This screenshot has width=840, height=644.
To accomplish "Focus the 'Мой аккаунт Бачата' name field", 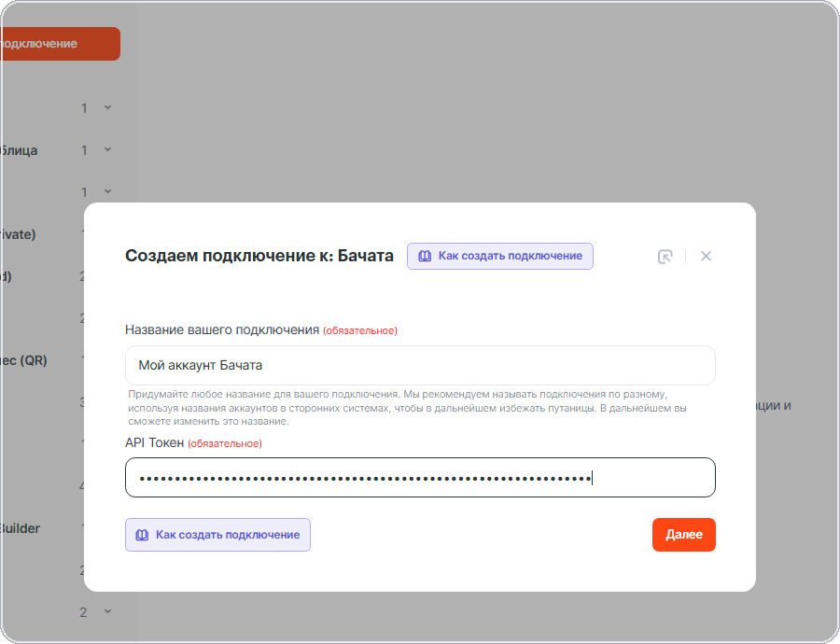I will click(x=420, y=365).
